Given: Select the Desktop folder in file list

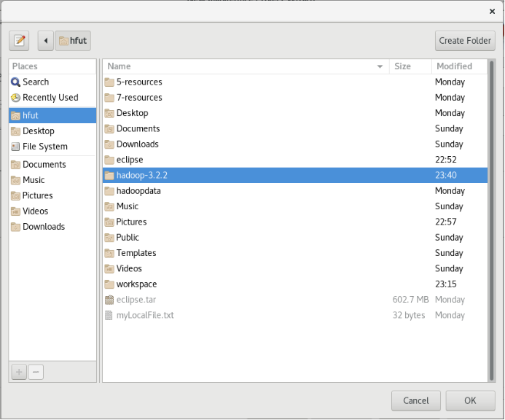Looking at the screenshot, I should click(x=295, y=113).
